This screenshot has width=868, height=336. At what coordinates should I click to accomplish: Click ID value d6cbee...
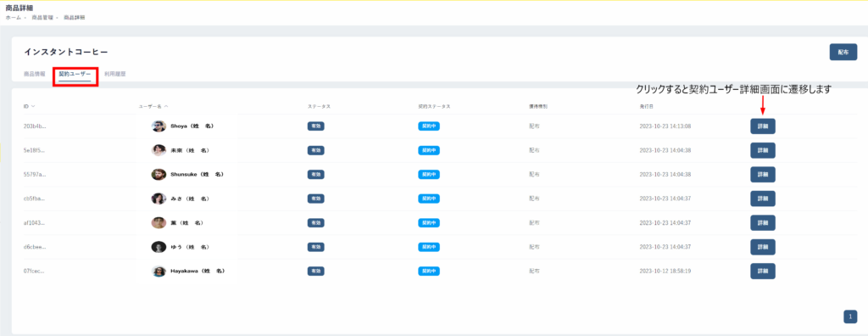[x=35, y=247]
